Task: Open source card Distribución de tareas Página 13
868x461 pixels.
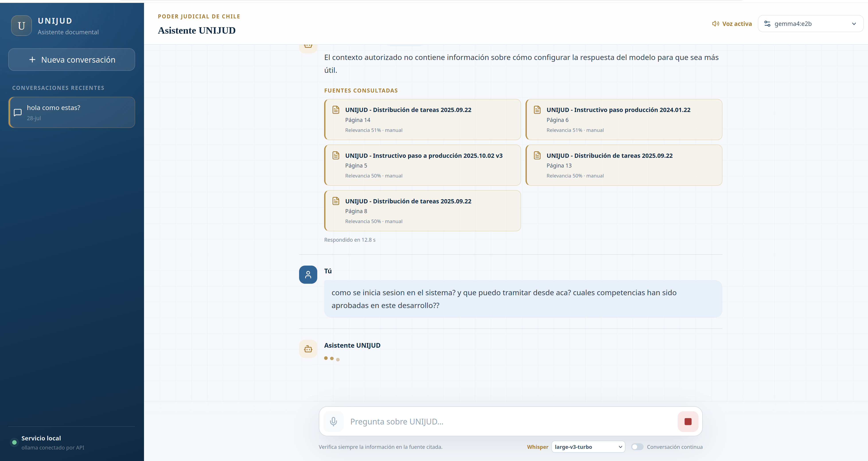Action: (x=624, y=165)
